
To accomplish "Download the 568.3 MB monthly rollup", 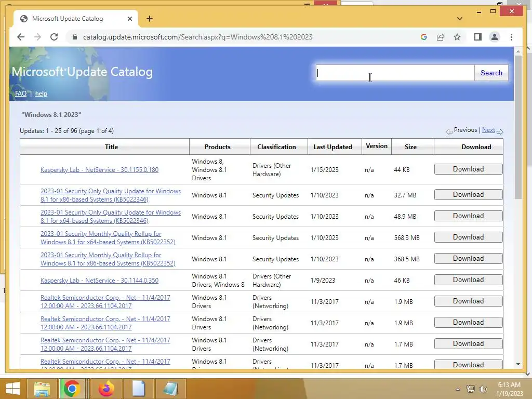I will tap(468, 237).
